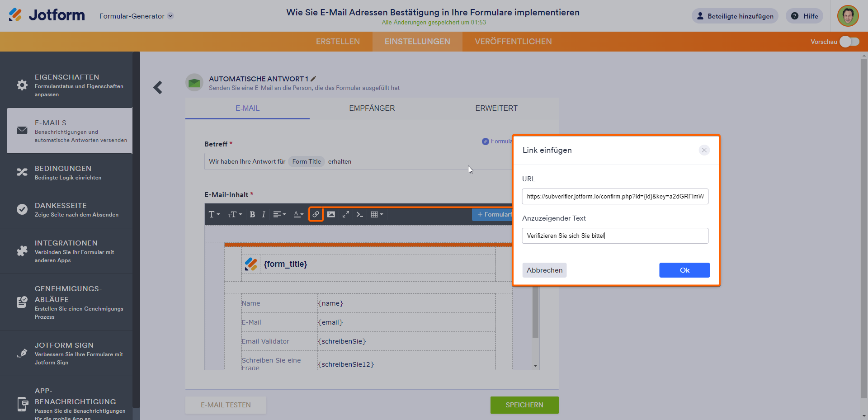Open the EINSTELLUNGEN tab

417,42
